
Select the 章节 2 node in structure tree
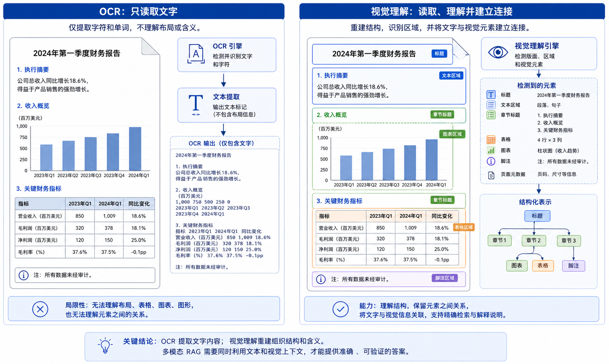(x=534, y=241)
